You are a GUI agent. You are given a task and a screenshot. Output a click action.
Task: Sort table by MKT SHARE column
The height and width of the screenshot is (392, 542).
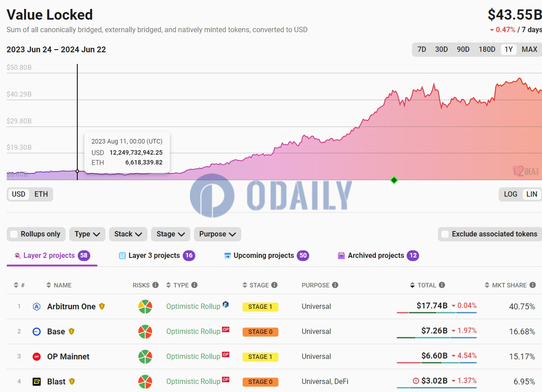[x=506, y=285]
